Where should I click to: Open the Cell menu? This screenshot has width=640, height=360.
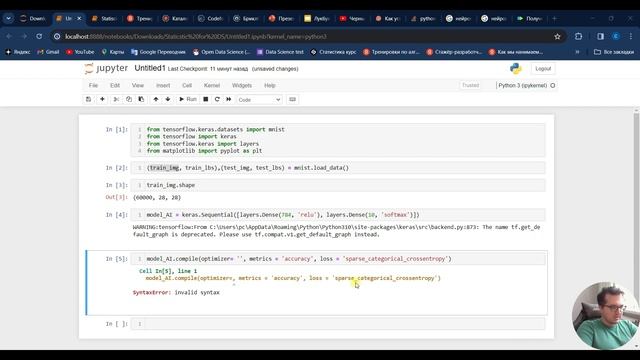[187, 85]
